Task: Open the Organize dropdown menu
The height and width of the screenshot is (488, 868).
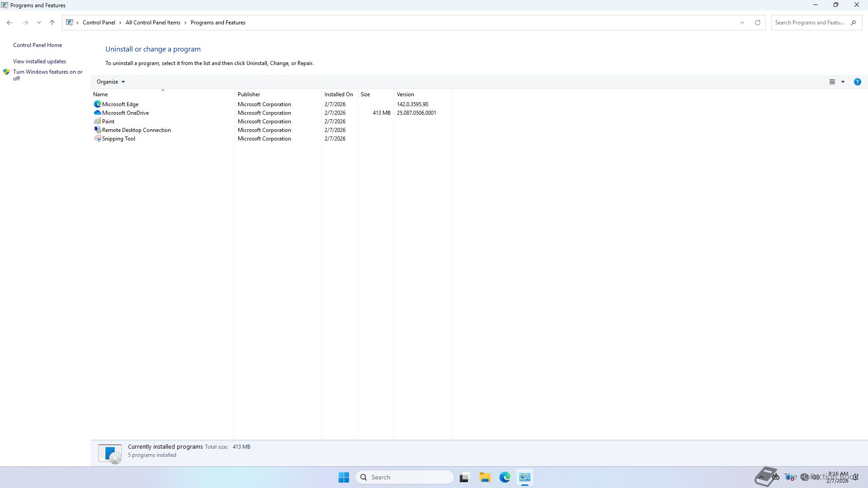Action: click(110, 82)
